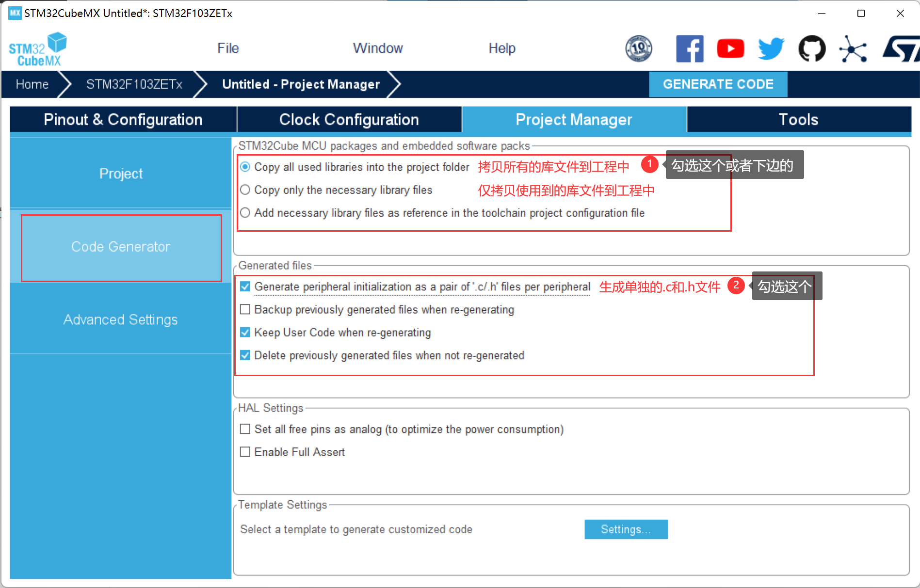Click the template Settings... button
Screen dimensions: 920x588
tap(626, 529)
